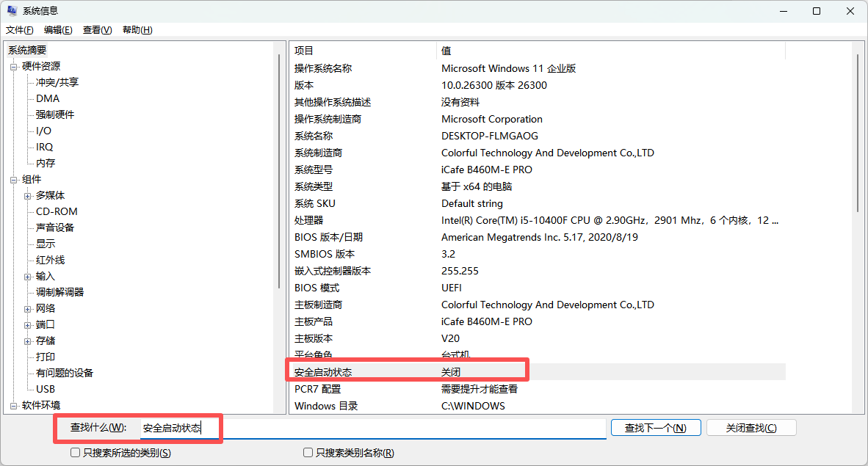Expand the 输入 tree node
This screenshot has width=868, height=466.
[27, 277]
